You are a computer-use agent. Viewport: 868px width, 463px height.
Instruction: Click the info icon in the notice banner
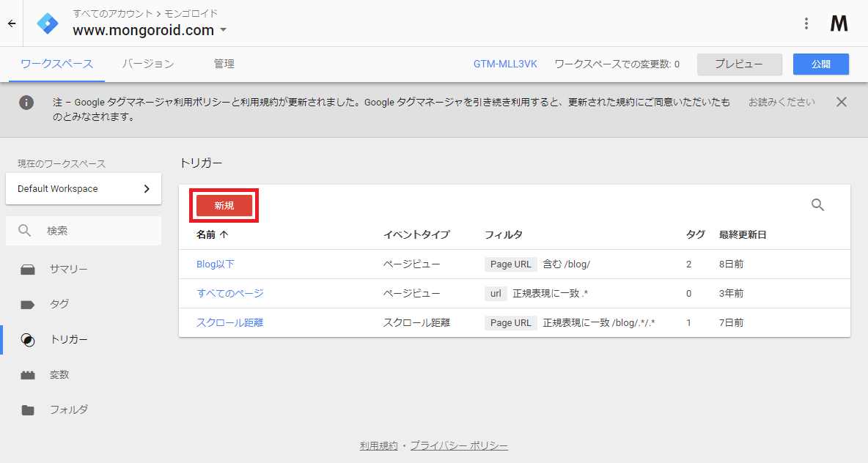(26, 103)
